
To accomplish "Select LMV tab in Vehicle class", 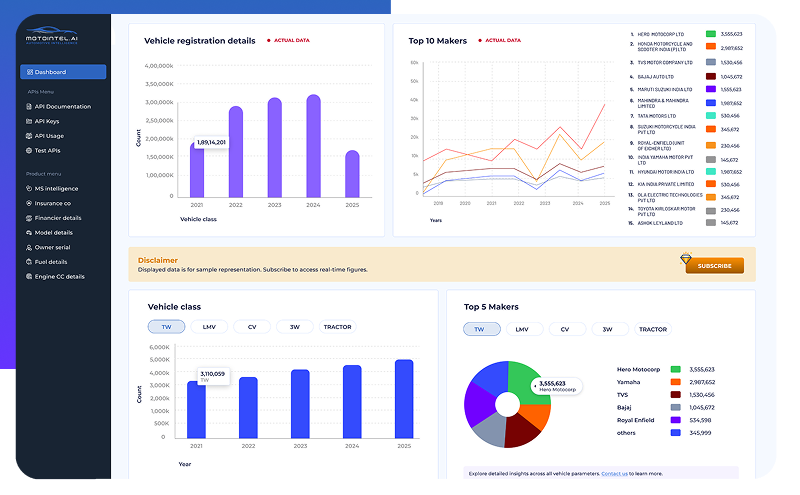I will pos(209,327).
